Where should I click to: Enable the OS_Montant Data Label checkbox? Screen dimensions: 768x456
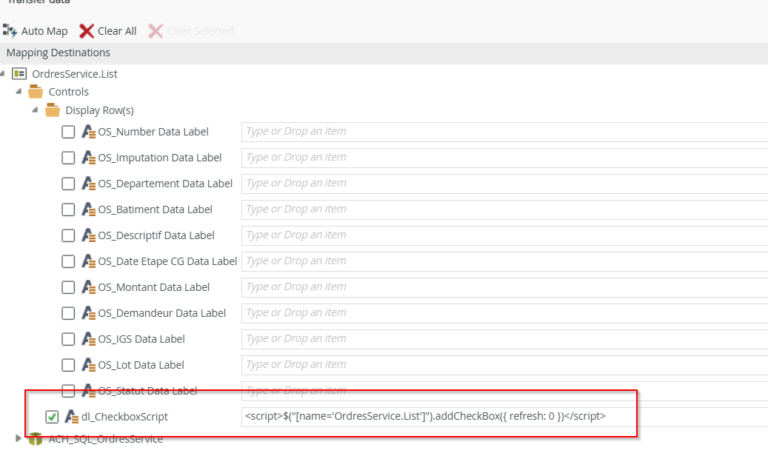click(68, 288)
